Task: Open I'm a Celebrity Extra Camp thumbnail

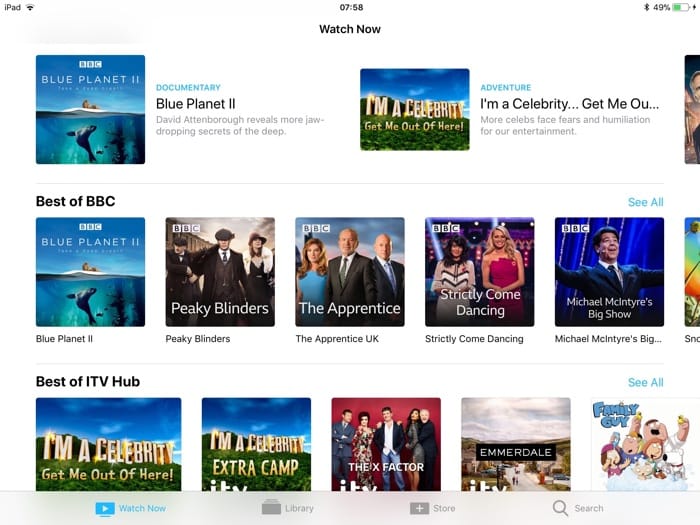Action: (x=256, y=443)
